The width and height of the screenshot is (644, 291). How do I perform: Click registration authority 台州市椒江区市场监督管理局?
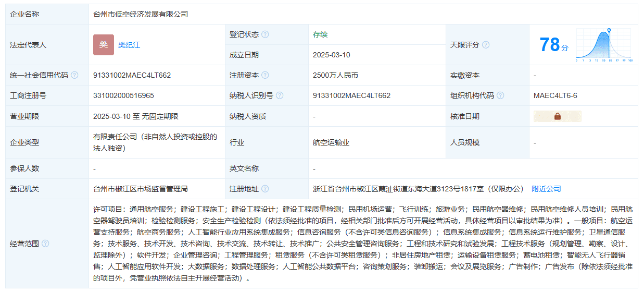click(141, 189)
